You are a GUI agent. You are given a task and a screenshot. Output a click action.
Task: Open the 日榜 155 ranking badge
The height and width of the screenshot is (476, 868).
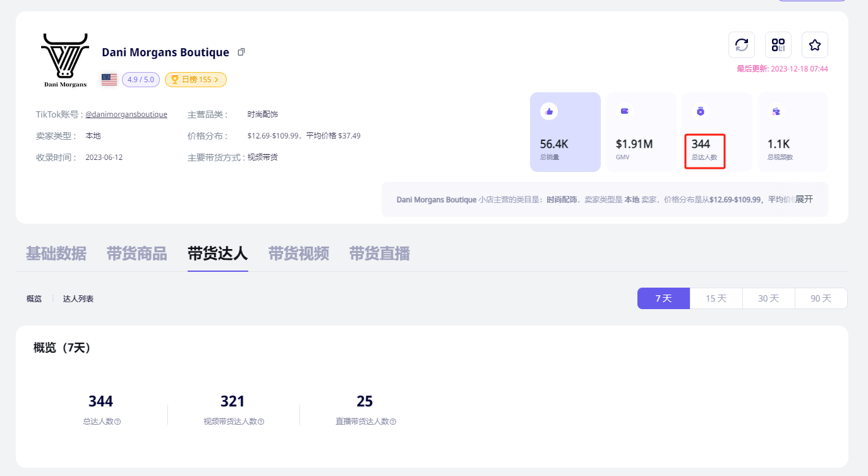pos(196,80)
